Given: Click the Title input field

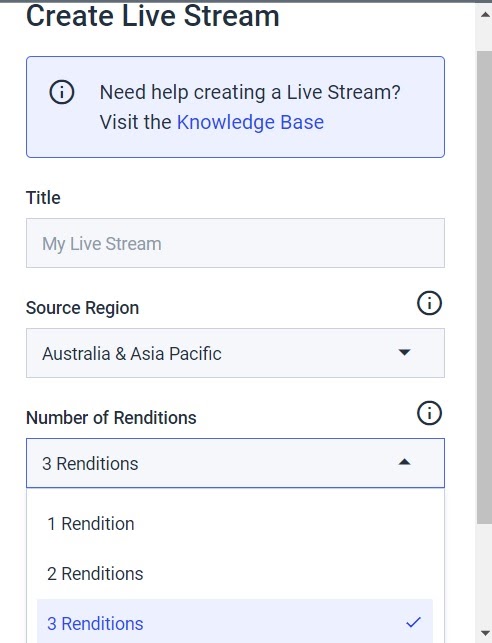Looking at the screenshot, I should tap(235, 243).
